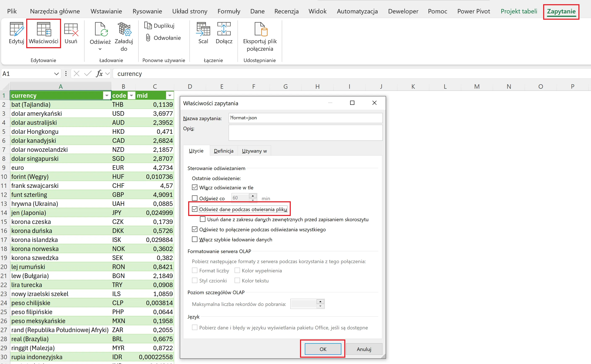Switch to the Definicja tab

point(223,151)
